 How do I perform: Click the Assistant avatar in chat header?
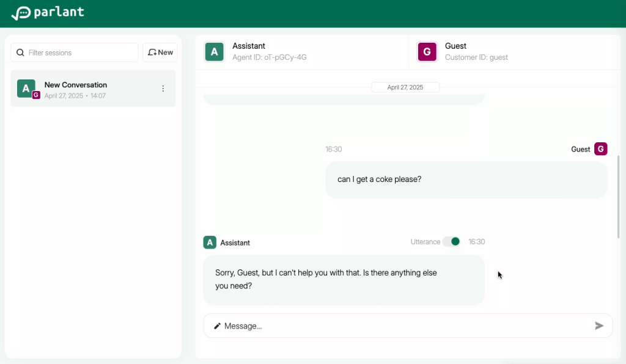click(214, 52)
